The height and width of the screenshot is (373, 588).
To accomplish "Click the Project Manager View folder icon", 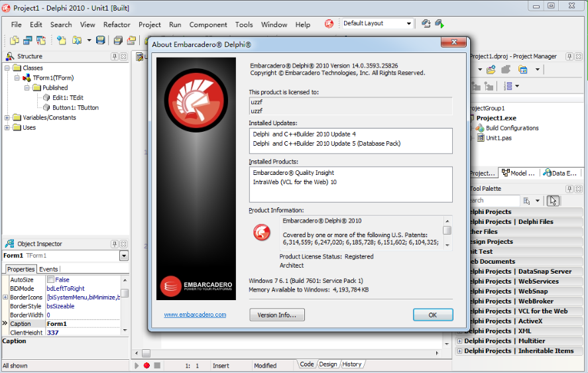I will coord(523,70).
